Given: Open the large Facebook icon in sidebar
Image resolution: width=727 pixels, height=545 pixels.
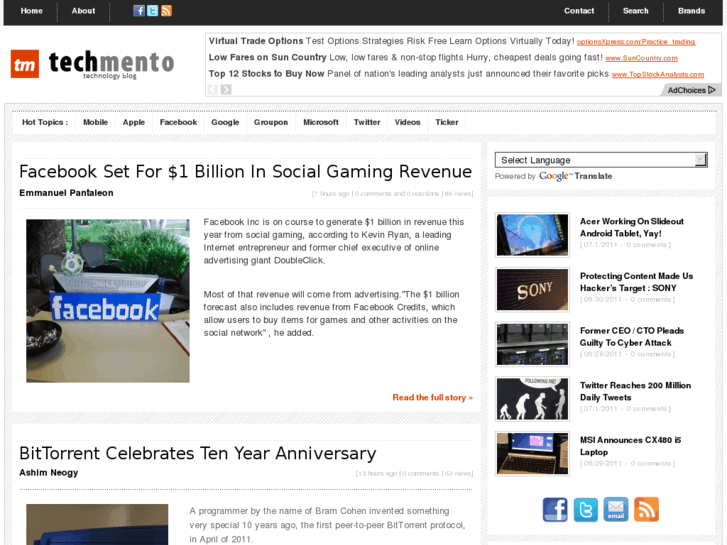Looking at the screenshot, I should pos(555,509).
